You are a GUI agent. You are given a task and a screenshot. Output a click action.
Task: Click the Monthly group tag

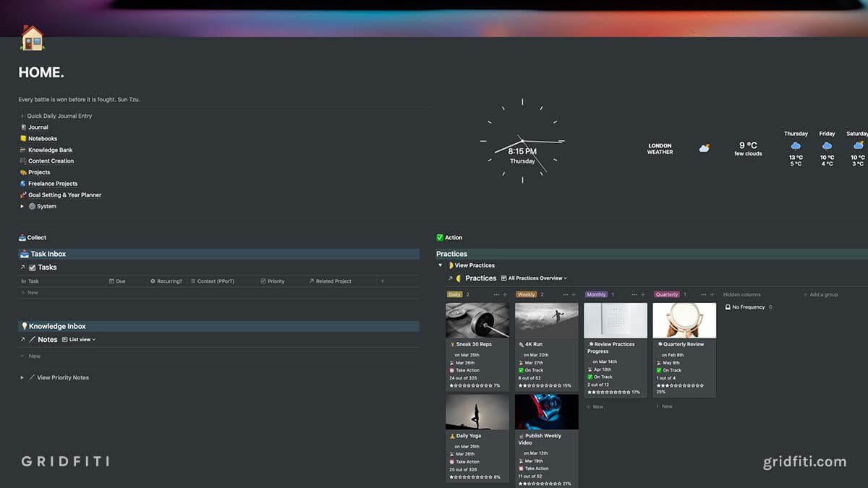tap(597, 295)
